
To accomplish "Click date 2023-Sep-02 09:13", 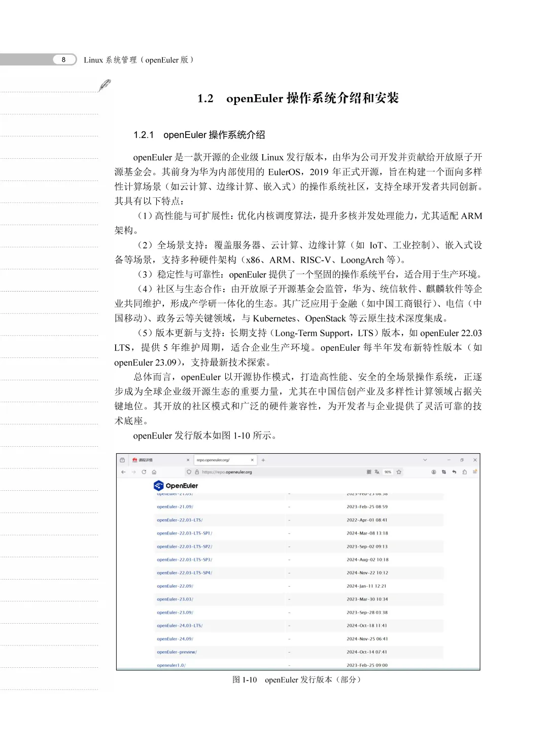I will click(x=367, y=547).
